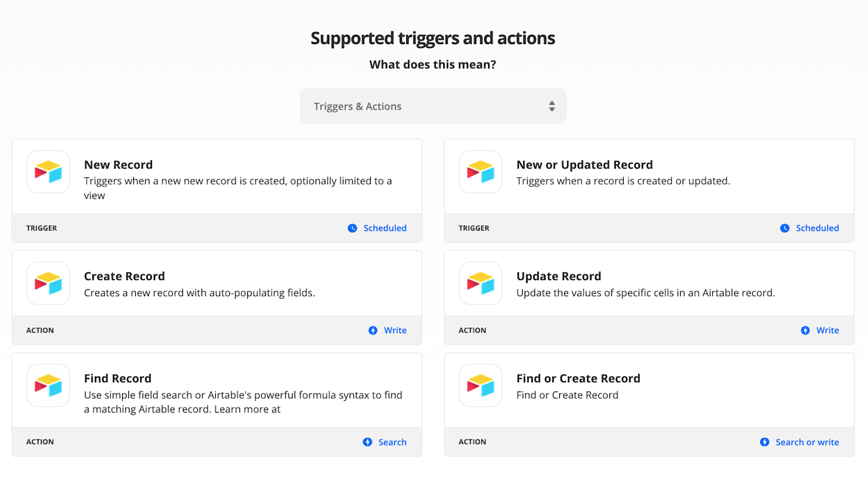The height and width of the screenshot is (477, 868).
Task: Click the Airtable icon on Find or Create Record card
Action: pos(480,385)
